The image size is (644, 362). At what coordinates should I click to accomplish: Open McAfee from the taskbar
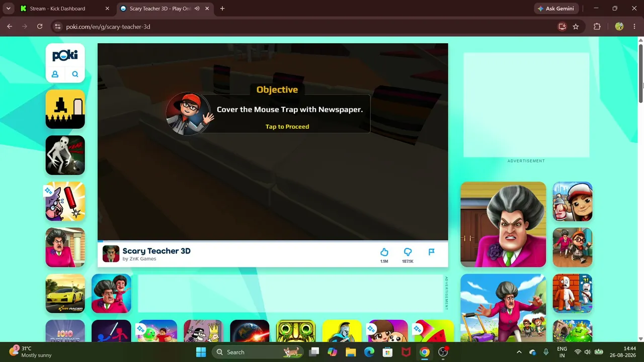pyautogui.click(x=406, y=352)
